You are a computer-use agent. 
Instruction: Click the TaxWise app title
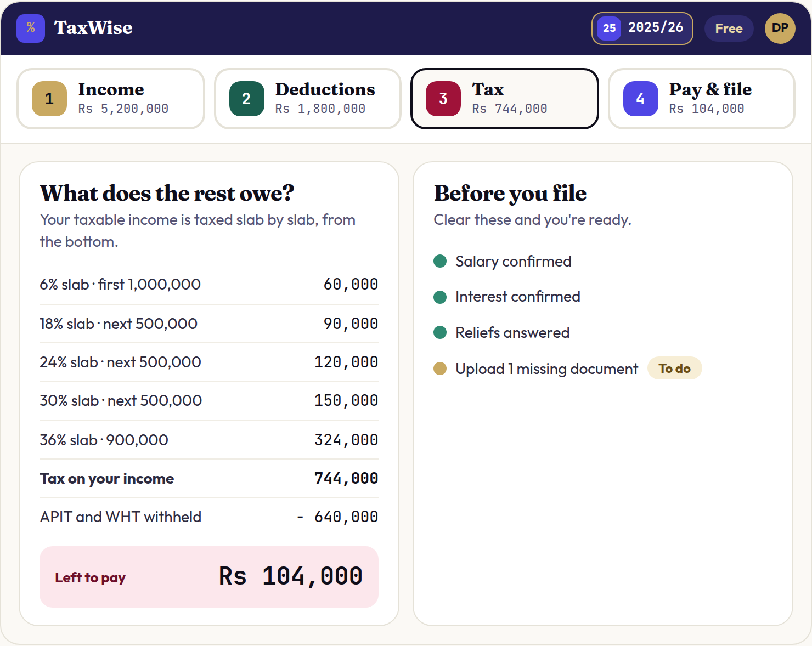(x=93, y=28)
